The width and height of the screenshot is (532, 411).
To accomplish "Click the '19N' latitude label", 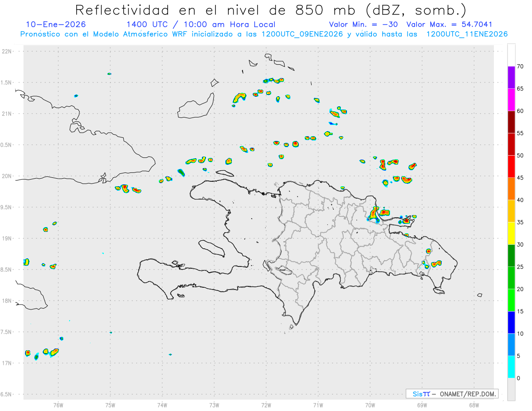I will (x=8, y=238).
